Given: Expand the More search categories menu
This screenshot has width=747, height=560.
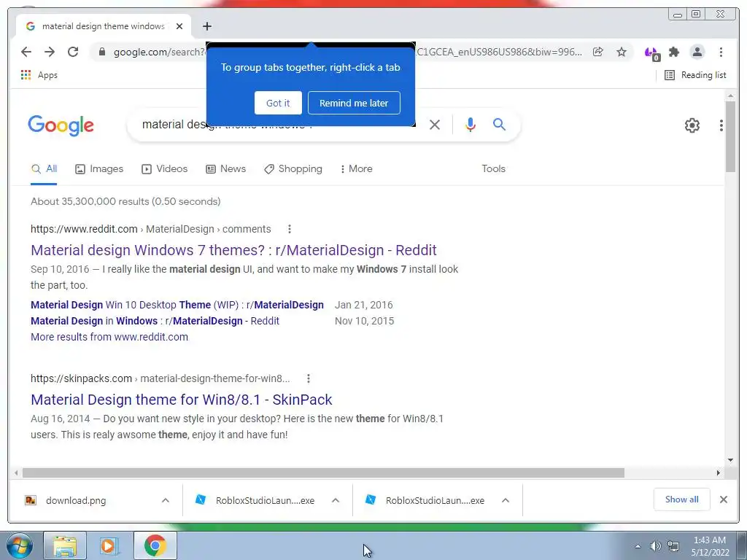Looking at the screenshot, I should [356, 168].
